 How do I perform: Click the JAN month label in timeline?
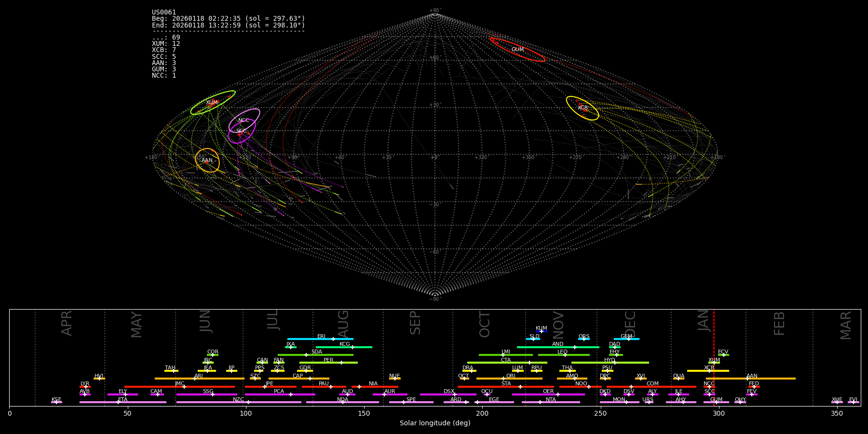pos(704,320)
